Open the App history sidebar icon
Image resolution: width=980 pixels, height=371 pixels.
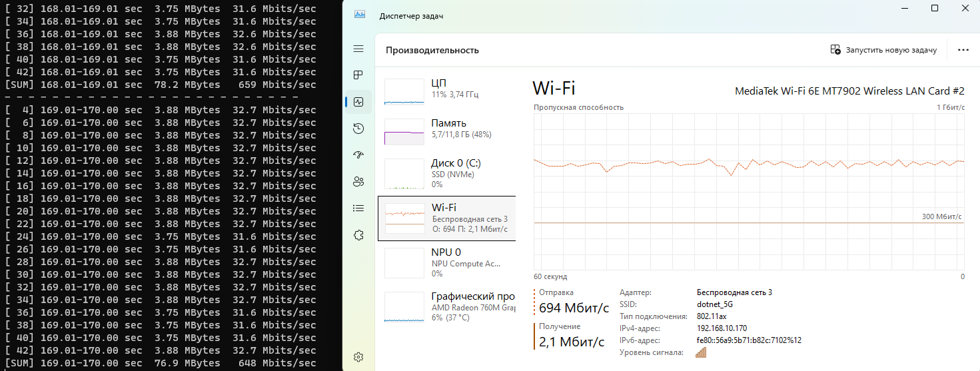[358, 129]
